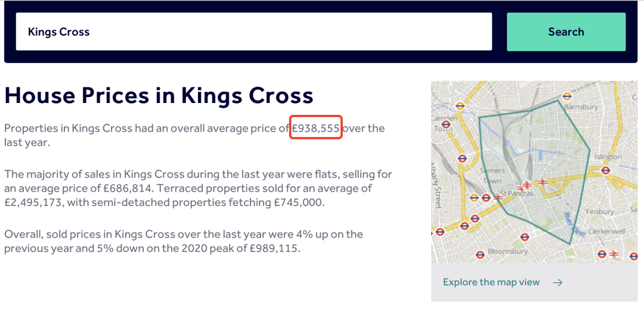Image resolution: width=644 pixels, height=309 pixels.
Task: Click the Underground roundel below Clerkenwell label
Action: coord(602,254)
